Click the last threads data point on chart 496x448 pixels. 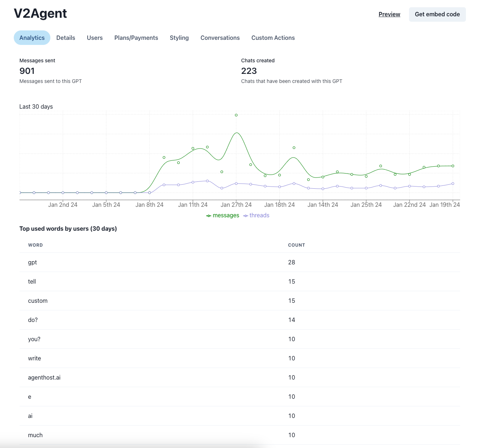click(453, 184)
